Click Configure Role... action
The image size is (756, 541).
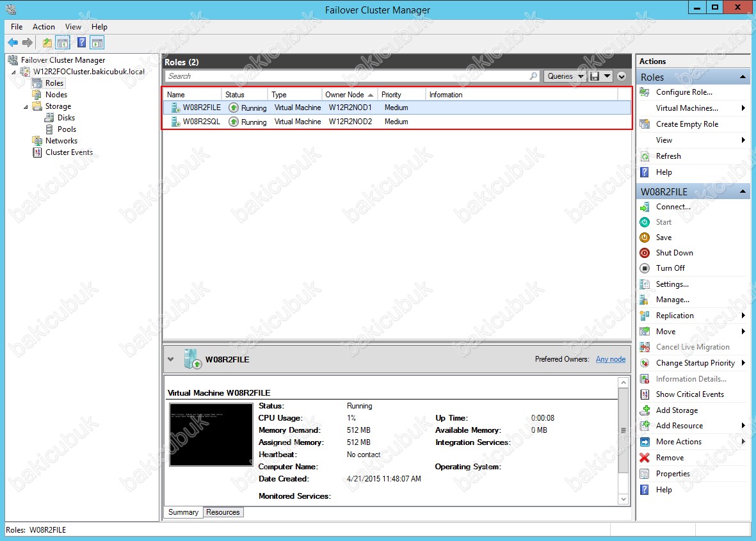(684, 92)
